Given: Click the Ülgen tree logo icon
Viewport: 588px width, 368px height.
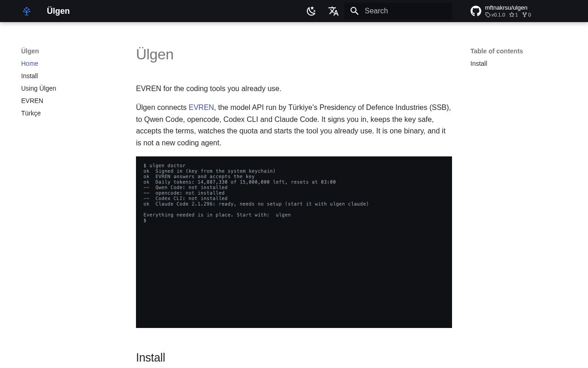Looking at the screenshot, I should 27,11.
